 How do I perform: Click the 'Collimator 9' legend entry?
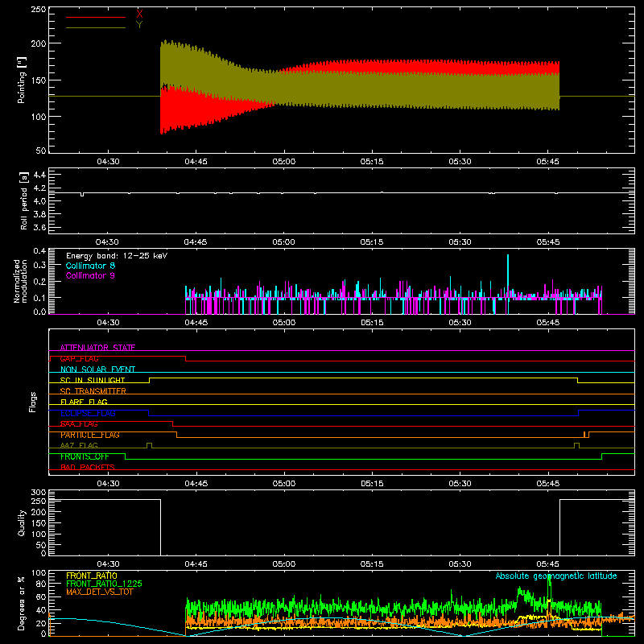[x=90, y=275]
